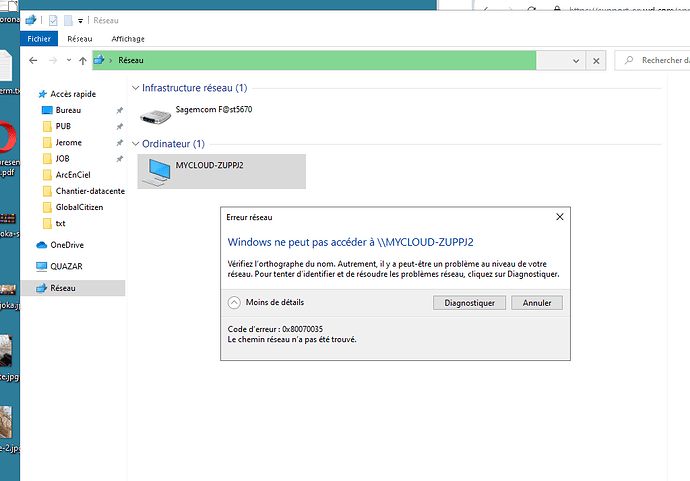Click the Ordinateur (1) heading
The image size is (690, 481).
[173, 144]
